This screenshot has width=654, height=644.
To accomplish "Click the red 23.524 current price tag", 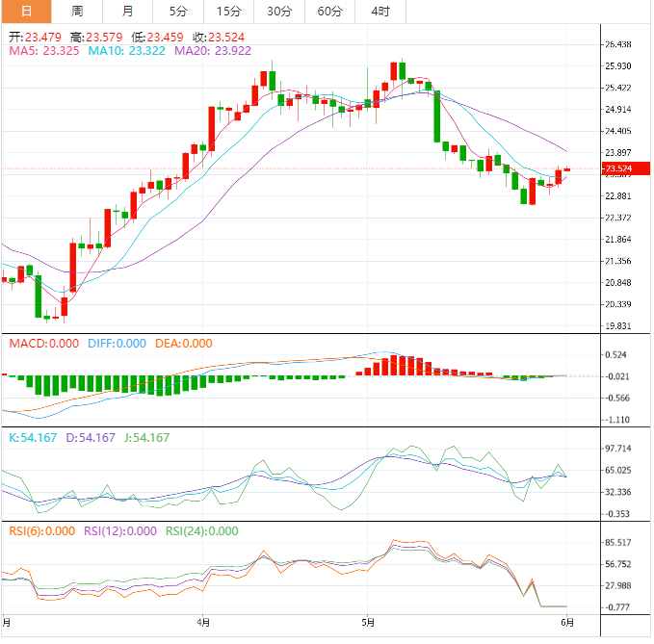I will (618, 169).
